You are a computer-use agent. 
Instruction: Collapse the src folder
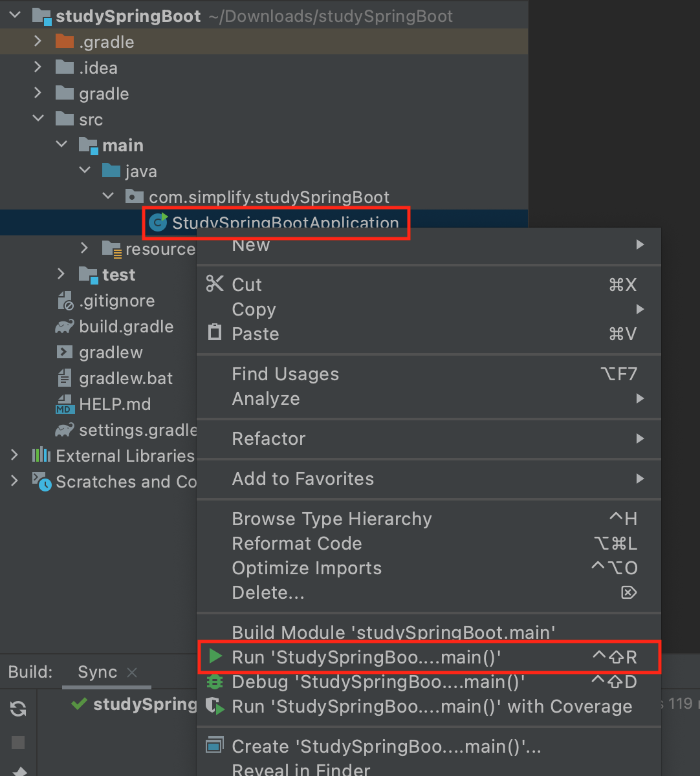point(38,119)
